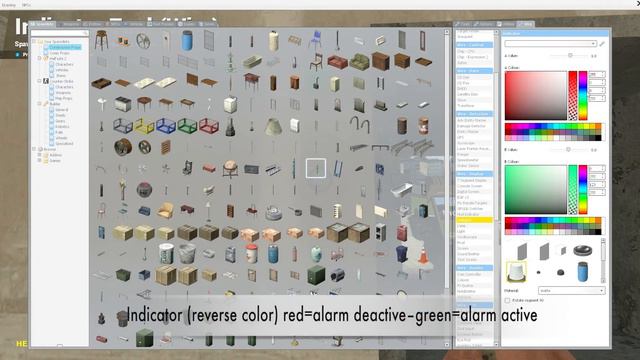This screenshot has width=640, height=360.
Task: Spawn the globe on stand prop
Action: 230,169
